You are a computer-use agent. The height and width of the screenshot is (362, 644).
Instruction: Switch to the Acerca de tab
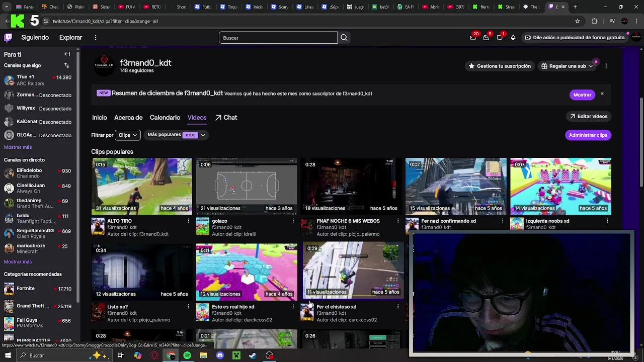click(128, 117)
